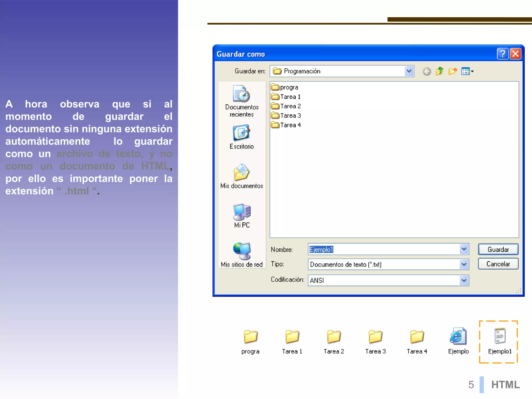532x399 pixels.
Task: Select Mi PC in places bar
Action: point(242,216)
